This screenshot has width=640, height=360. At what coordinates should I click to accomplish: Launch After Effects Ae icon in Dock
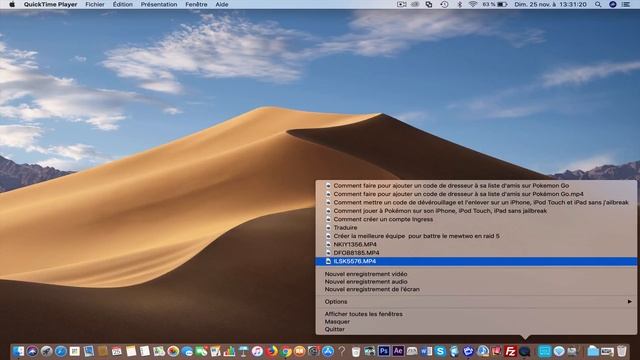click(x=398, y=351)
